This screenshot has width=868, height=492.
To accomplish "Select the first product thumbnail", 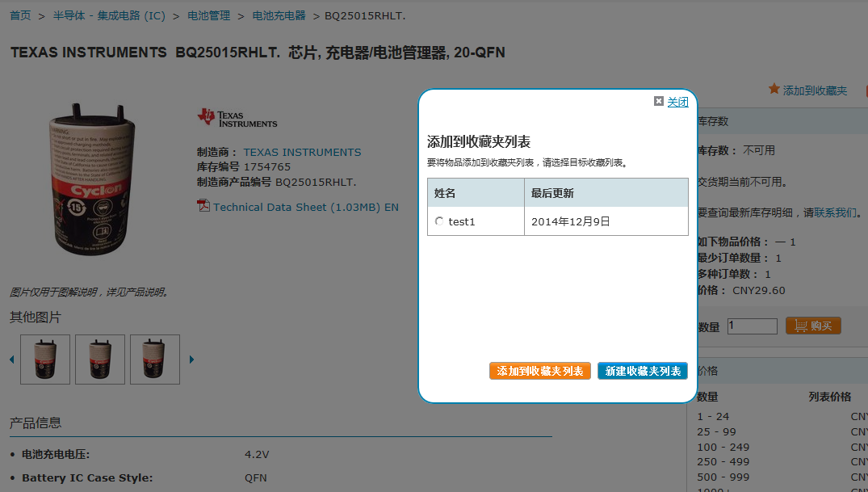I will click(x=45, y=360).
